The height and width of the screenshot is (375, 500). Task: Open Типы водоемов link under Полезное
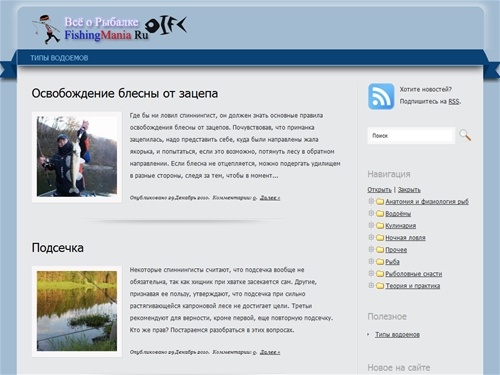pos(397,334)
